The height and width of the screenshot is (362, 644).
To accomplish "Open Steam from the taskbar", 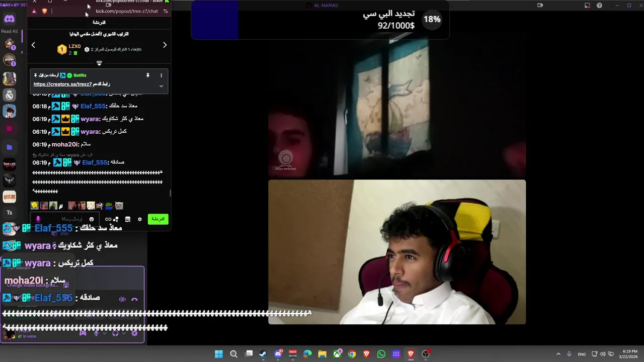I will [x=263, y=354].
